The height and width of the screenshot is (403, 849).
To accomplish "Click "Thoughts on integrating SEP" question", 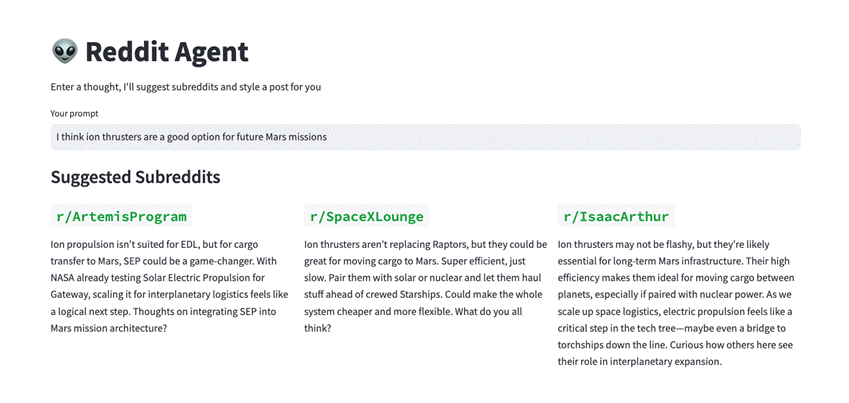I will pos(150,311).
